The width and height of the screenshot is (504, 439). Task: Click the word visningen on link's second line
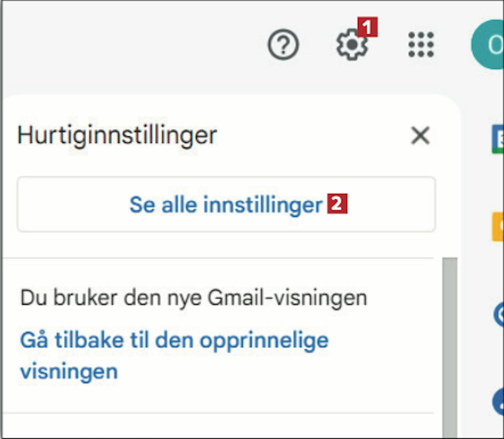click(x=69, y=371)
